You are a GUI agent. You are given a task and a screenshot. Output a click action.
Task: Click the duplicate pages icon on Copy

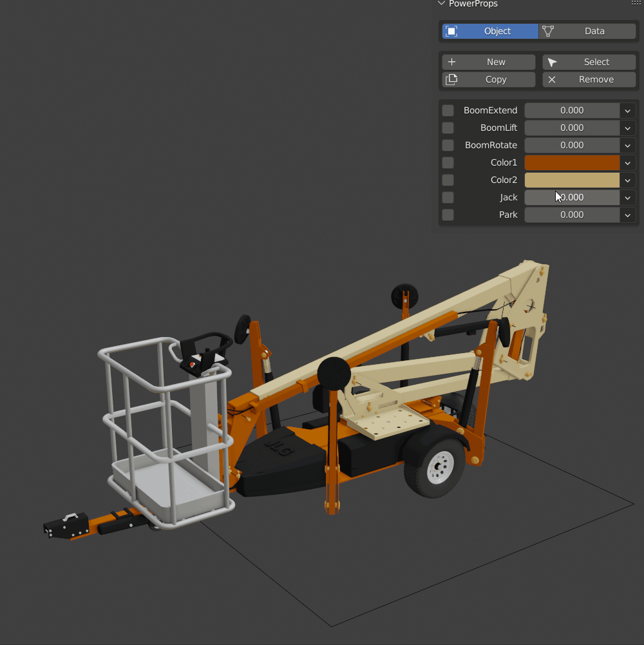[x=451, y=79]
